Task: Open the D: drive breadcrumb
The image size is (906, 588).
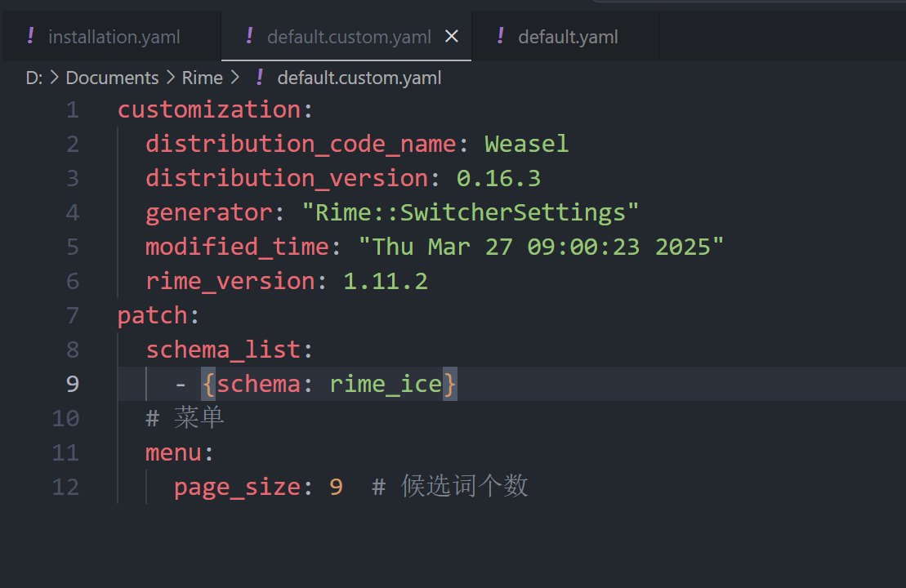Action: pos(34,78)
